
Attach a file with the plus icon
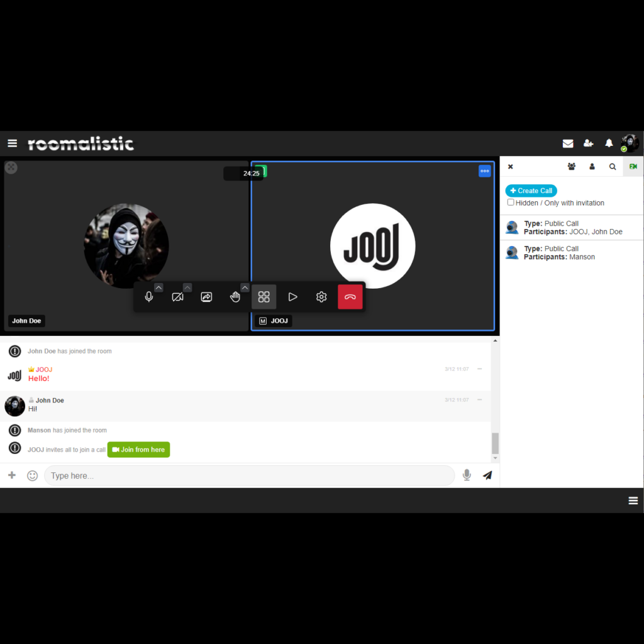click(12, 475)
